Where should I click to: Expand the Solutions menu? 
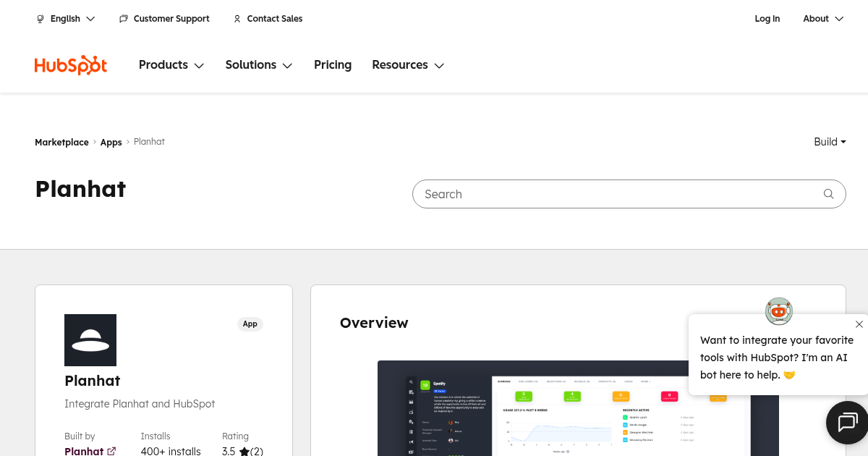pyautogui.click(x=259, y=65)
